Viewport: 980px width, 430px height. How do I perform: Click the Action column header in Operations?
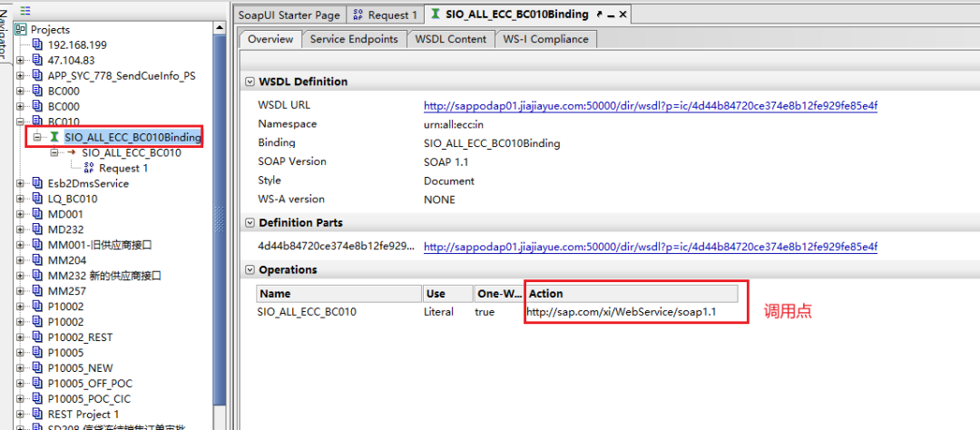coord(632,294)
